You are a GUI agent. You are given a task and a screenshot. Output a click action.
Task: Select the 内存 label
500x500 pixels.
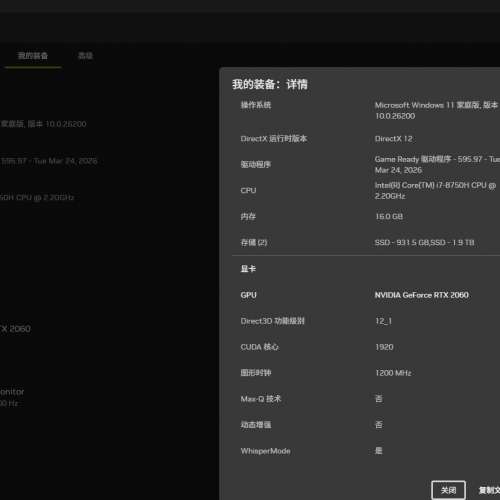tap(248, 216)
